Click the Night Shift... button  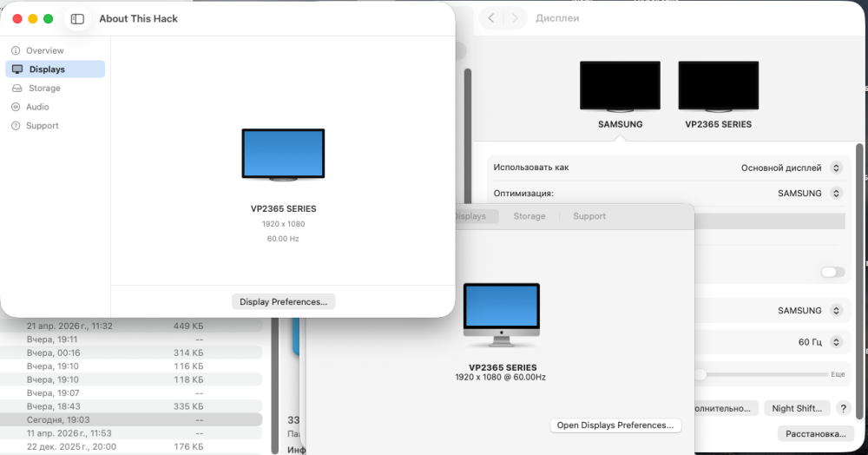(x=797, y=408)
